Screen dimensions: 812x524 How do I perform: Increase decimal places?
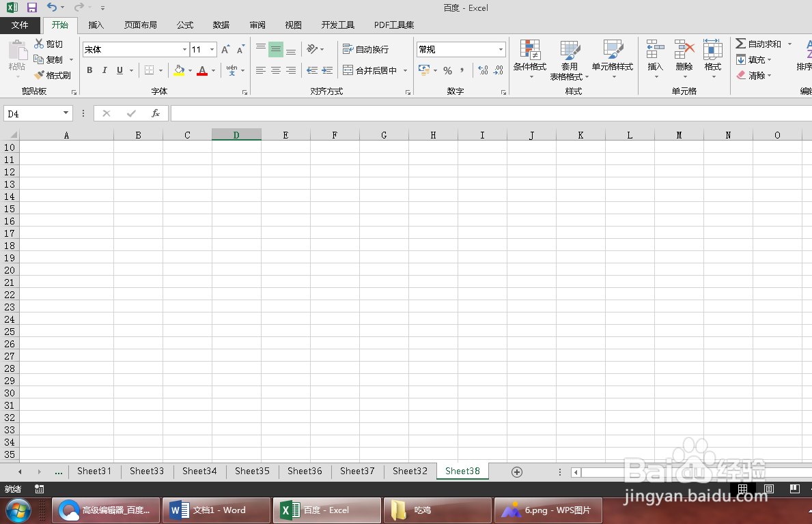(x=483, y=70)
